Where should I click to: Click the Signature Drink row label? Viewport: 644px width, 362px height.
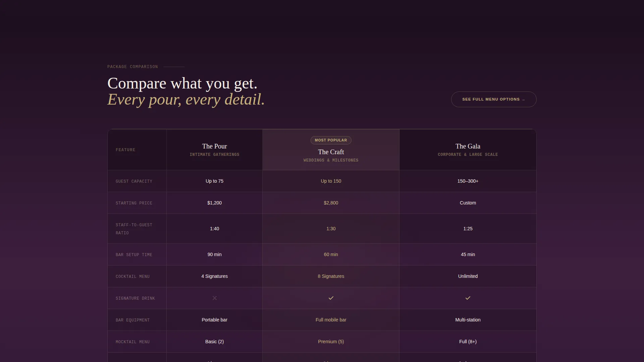coord(135,298)
